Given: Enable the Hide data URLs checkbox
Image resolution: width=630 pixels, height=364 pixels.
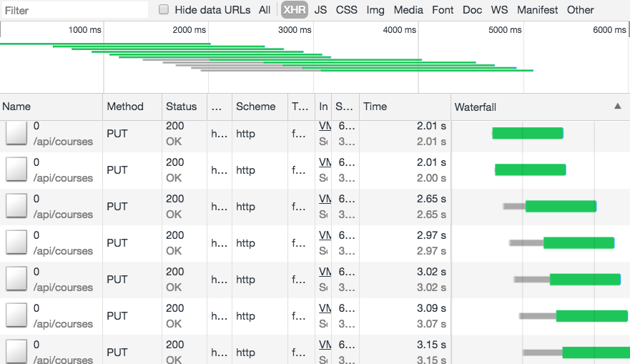Looking at the screenshot, I should 164,10.
